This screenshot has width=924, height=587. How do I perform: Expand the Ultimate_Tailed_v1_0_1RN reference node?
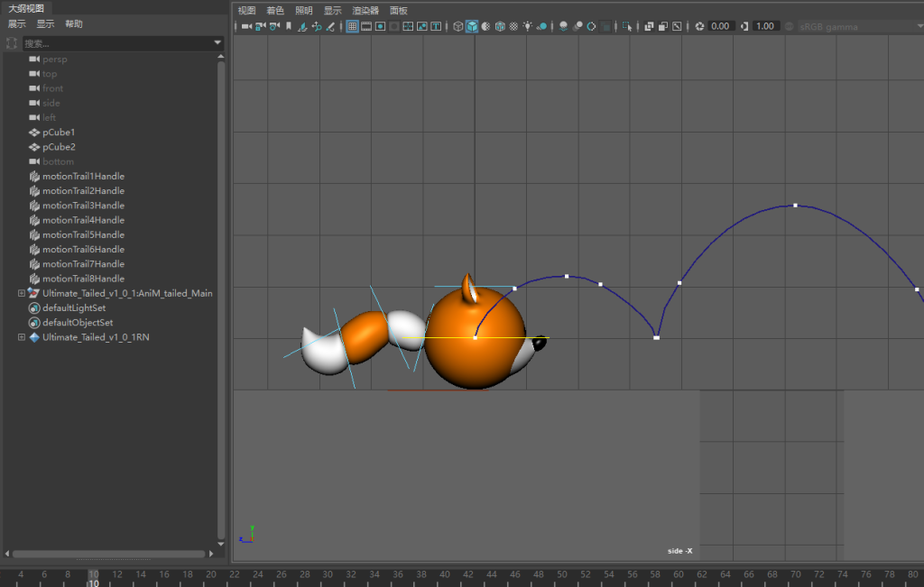pos(22,337)
